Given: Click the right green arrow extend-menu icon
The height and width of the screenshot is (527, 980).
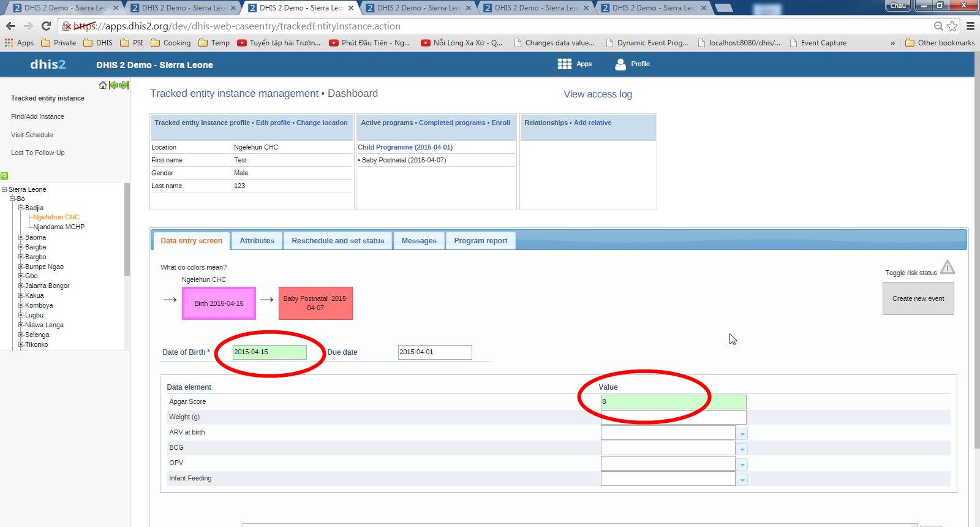Looking at the screenshot, I should pyautogui.click(x=124, y=85).
